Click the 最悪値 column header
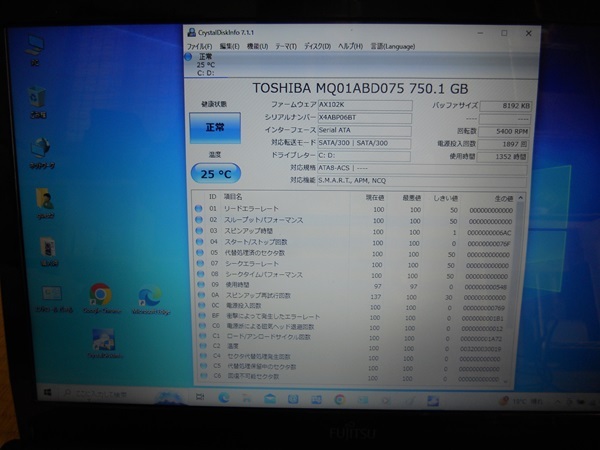600x450 pixels. click(412, 198)
